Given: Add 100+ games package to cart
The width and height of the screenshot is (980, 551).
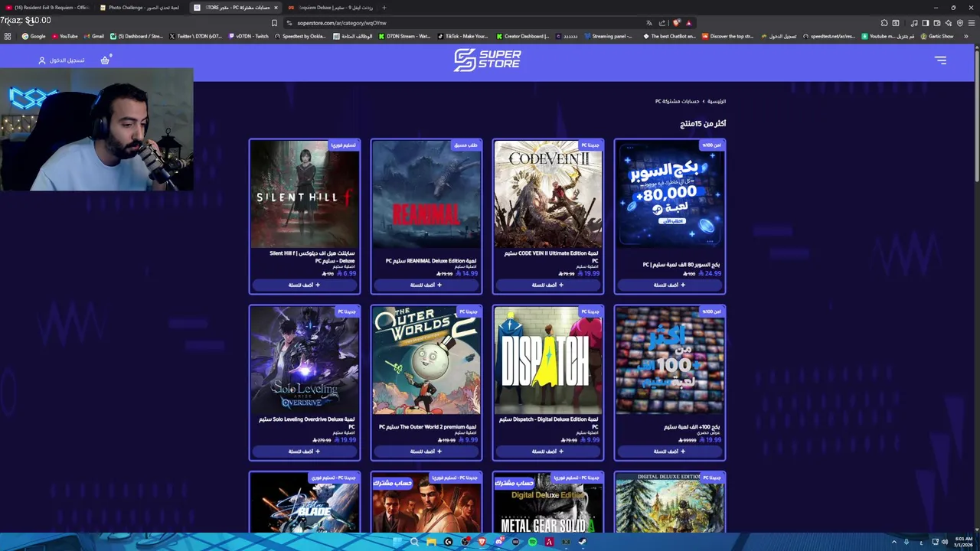Looking at the screenshot, I should pos(670,451).
